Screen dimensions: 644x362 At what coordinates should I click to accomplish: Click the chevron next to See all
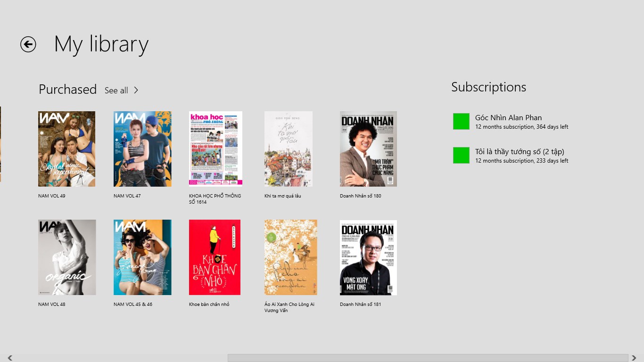coord(136,90)
